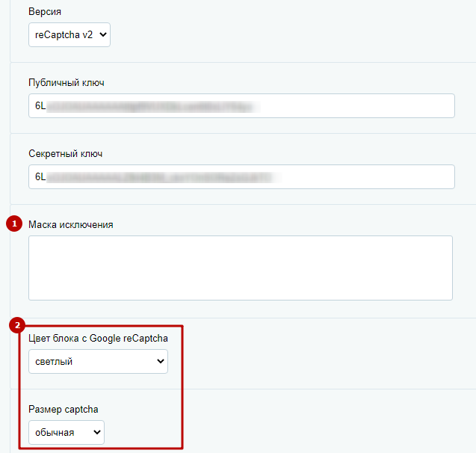Click the chevron arrow of the reCaptcha version select
Viewport: 476px width, 453px height.
coord(103,34)
